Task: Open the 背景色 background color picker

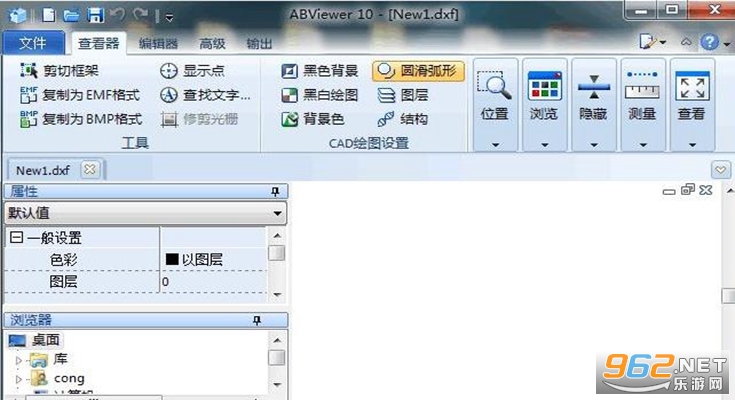Action: click(x=313, y=119)
